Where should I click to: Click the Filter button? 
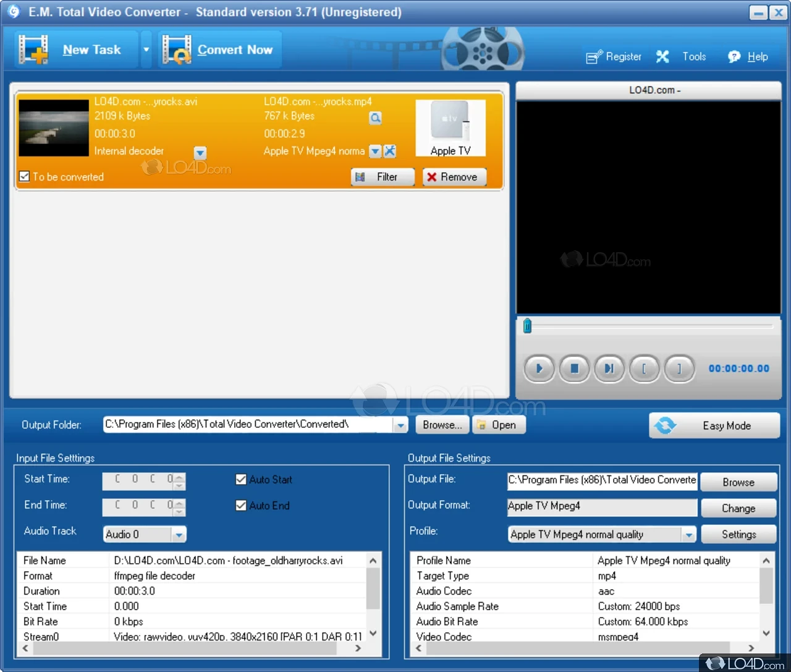tap(383, 177)
